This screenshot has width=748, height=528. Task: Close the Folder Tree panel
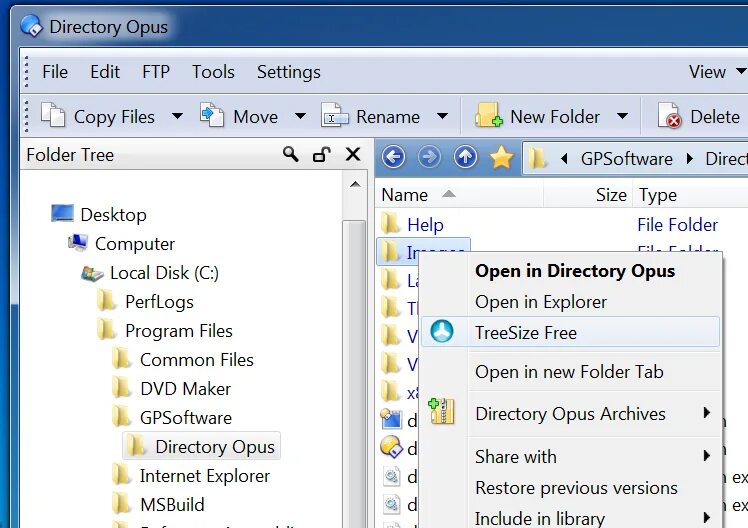[353, 154]
